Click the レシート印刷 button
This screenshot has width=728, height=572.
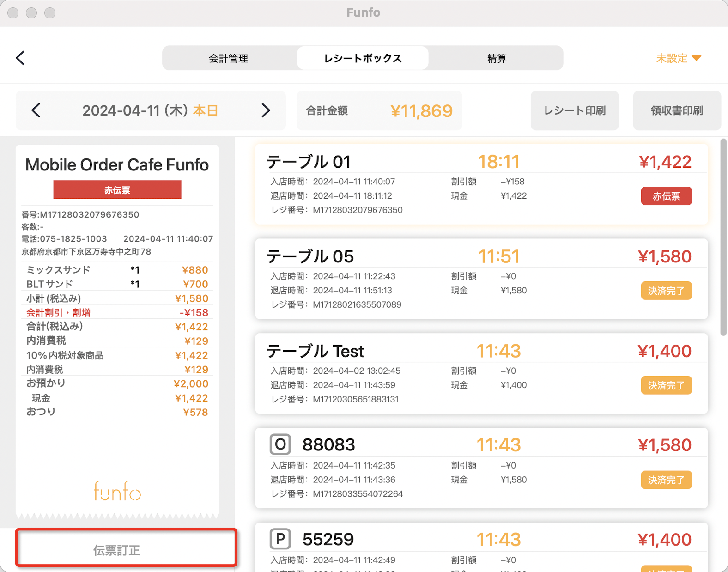tap(575, 110)
